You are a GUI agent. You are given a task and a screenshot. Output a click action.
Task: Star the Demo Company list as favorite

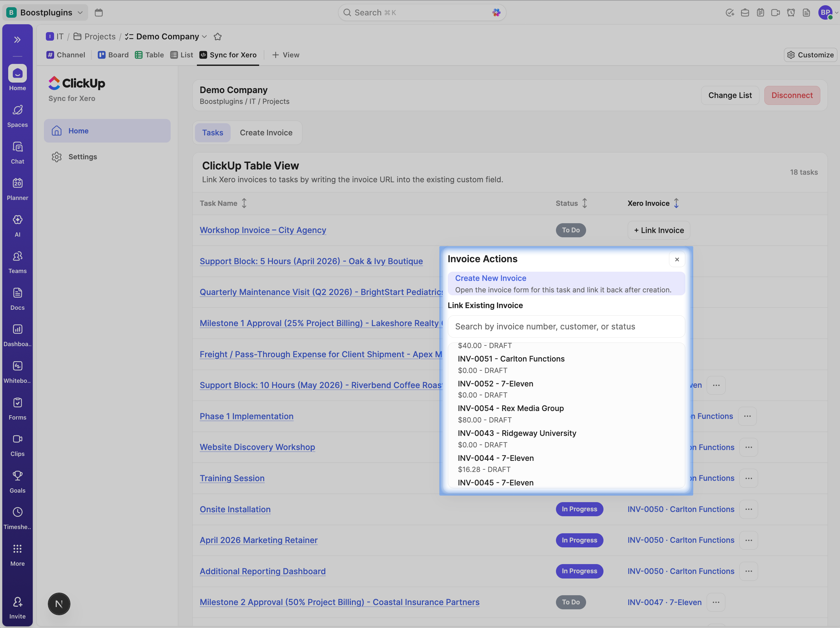click(x=218, y=37)
